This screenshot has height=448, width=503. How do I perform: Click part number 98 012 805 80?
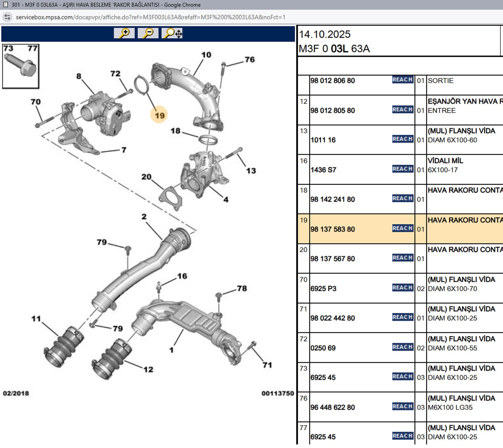(x=333, y=111)
